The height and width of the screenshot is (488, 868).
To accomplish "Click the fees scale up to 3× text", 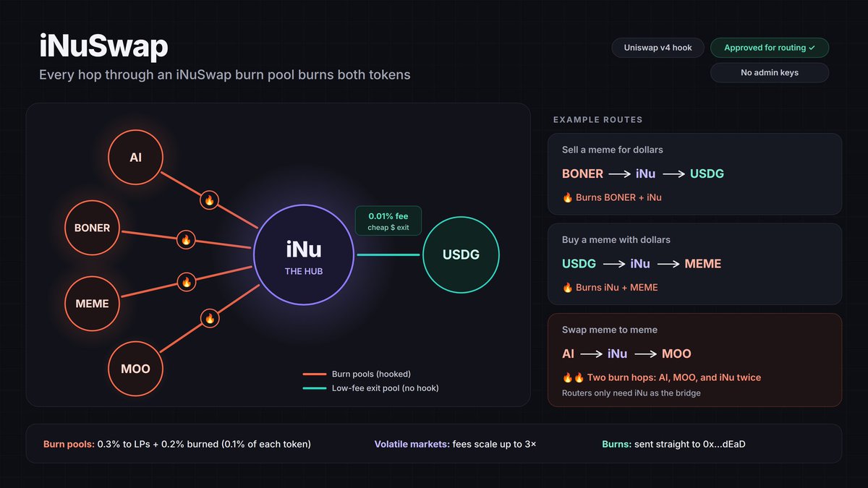I will pyautogui.click(x=495, y=444).
